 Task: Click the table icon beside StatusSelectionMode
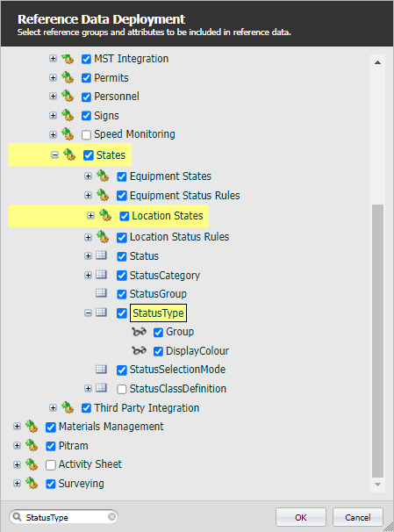pos(101,369)
